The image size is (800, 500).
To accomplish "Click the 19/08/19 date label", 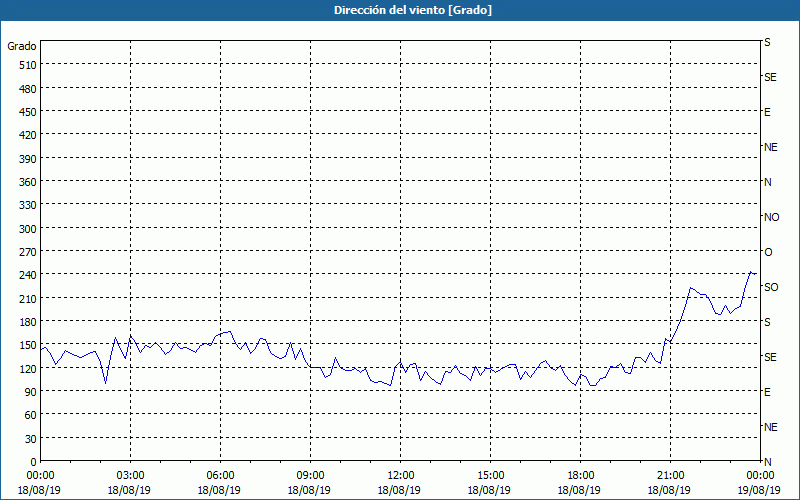I will pos(760,491).
